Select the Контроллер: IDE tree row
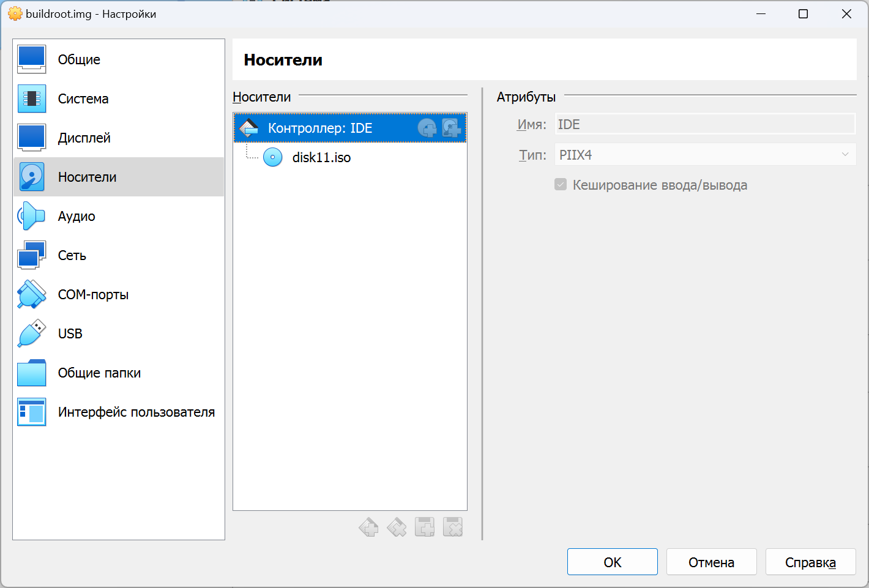 coord(350,128)
